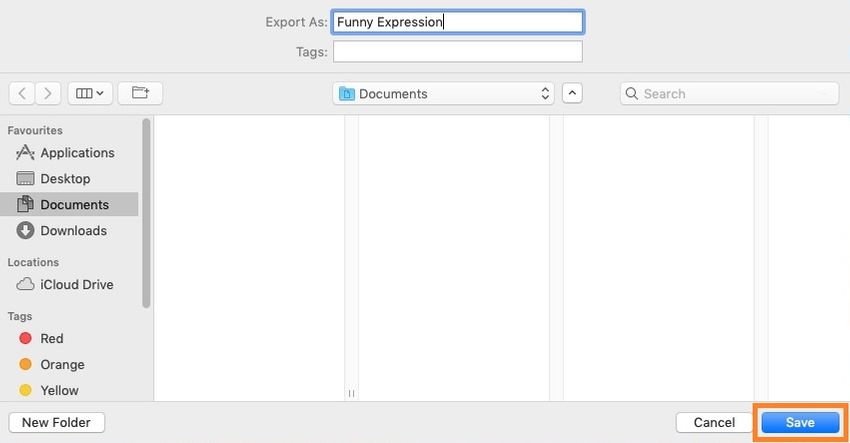Click the Favourites section header
This screenshot has width=850, height=443.
click(35, 131)
